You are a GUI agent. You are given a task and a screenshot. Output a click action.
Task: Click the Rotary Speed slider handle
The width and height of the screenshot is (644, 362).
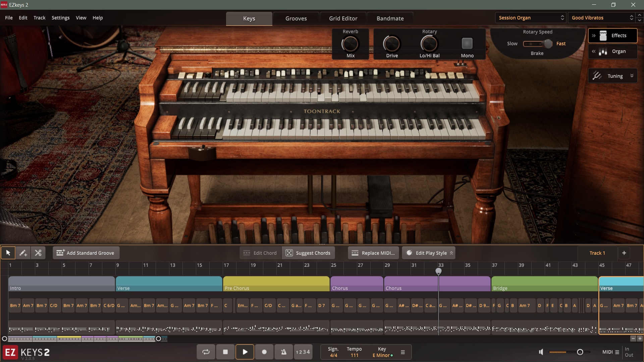[548, 44]
